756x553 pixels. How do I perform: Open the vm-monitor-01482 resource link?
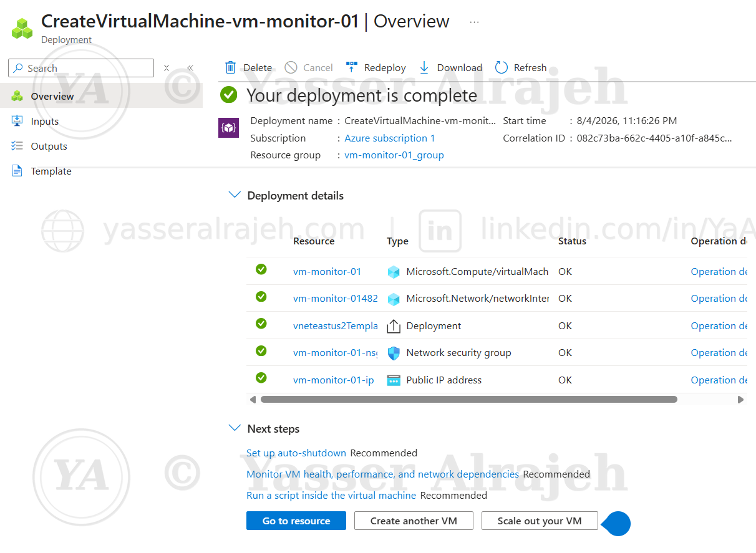tap(336, 299)
